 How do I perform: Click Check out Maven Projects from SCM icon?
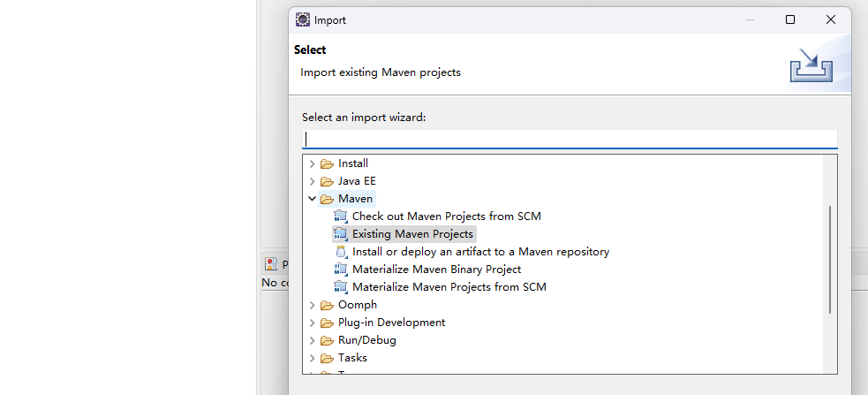pos(341,216)
